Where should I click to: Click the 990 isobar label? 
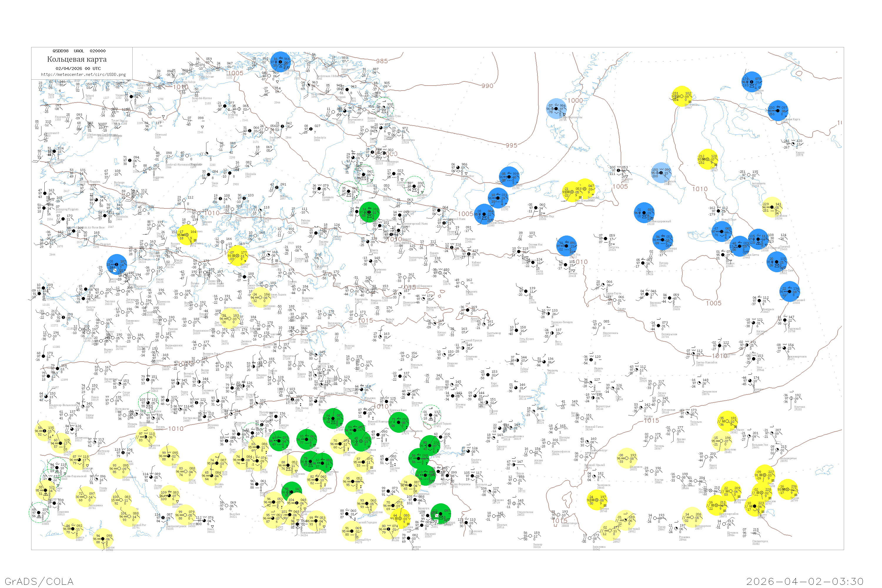tap(487, 86)
